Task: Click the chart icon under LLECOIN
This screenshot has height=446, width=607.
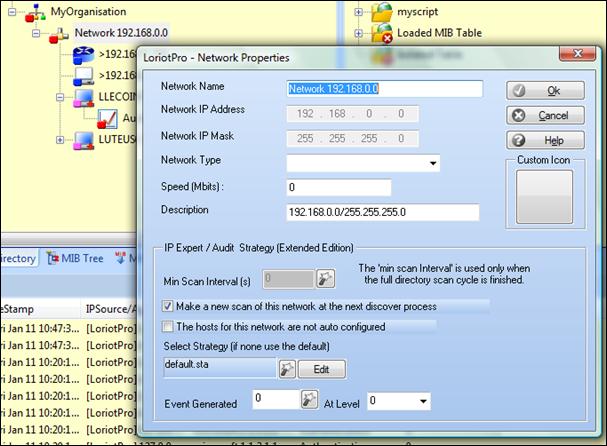Action: click(x=107, y=119)
